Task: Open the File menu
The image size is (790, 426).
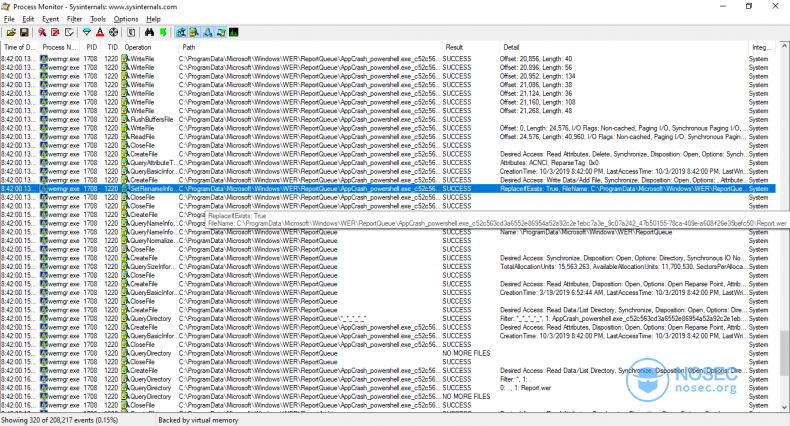Action: pyautogui.click(x=9, y=19)
